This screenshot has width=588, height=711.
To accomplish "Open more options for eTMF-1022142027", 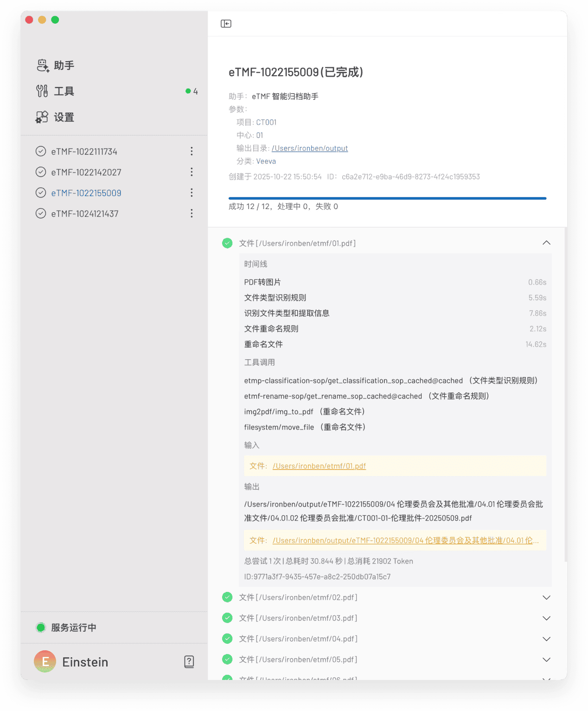I will pyautogui.click(x=192, y=172).
